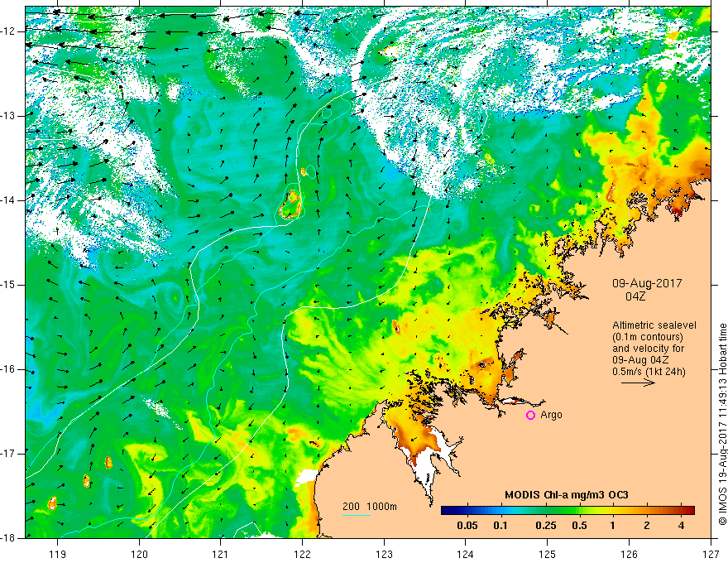Click the longitude axis label '123'
Viewport: 728px width, 563px height.
pyautogui.click(x=384, y=554)
